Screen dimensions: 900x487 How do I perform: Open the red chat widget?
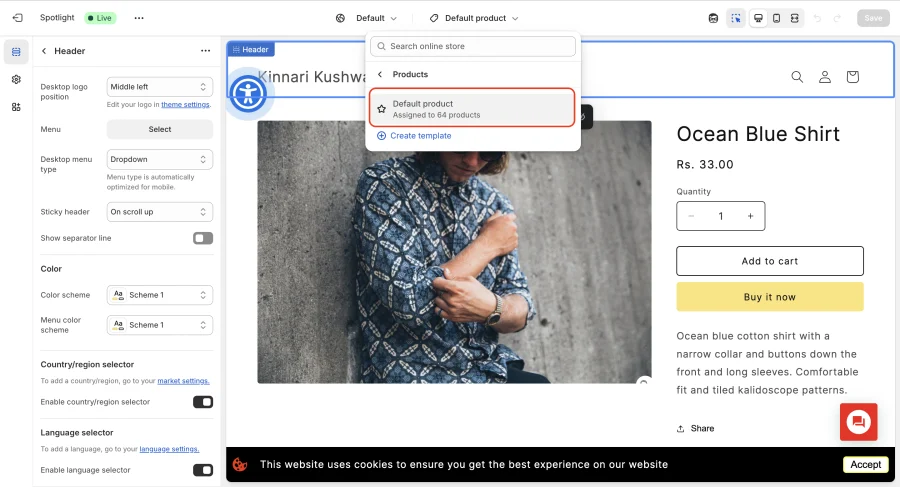tap(858, 422)
